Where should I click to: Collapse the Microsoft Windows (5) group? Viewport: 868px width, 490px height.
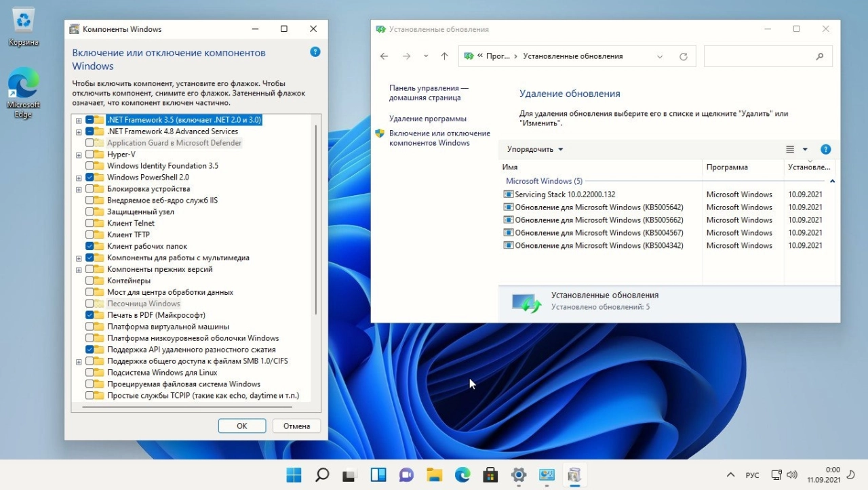pyautogui.click(x=832, y=181)
